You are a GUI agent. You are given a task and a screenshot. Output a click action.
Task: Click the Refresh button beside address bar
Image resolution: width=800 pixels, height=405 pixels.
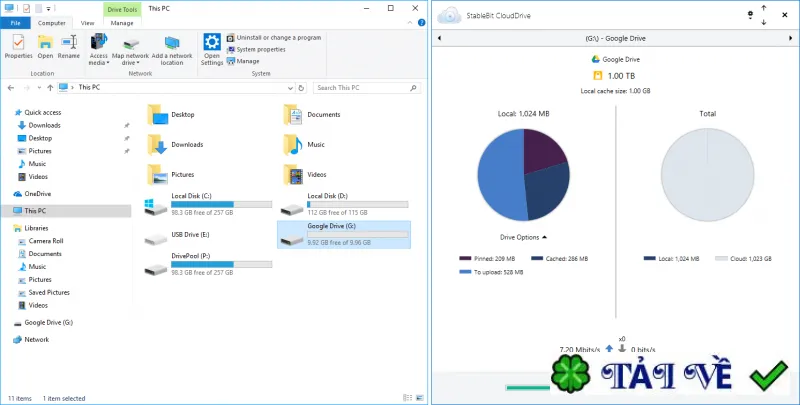pyautogui.click(x=301, y=88)
